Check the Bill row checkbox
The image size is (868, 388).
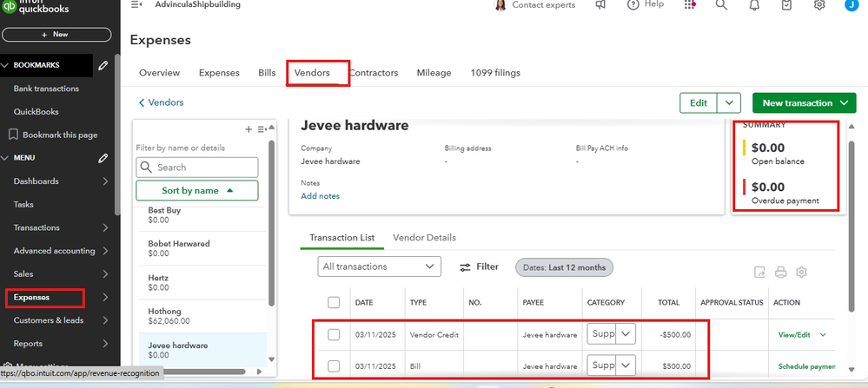334,366
